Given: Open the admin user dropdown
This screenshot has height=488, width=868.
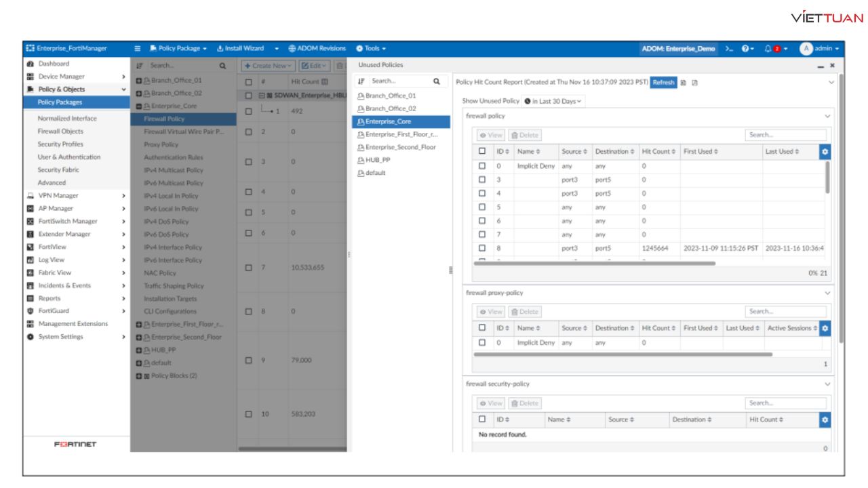Looking at the screenshot, I should pyautogui.click(x=819, y=49).
